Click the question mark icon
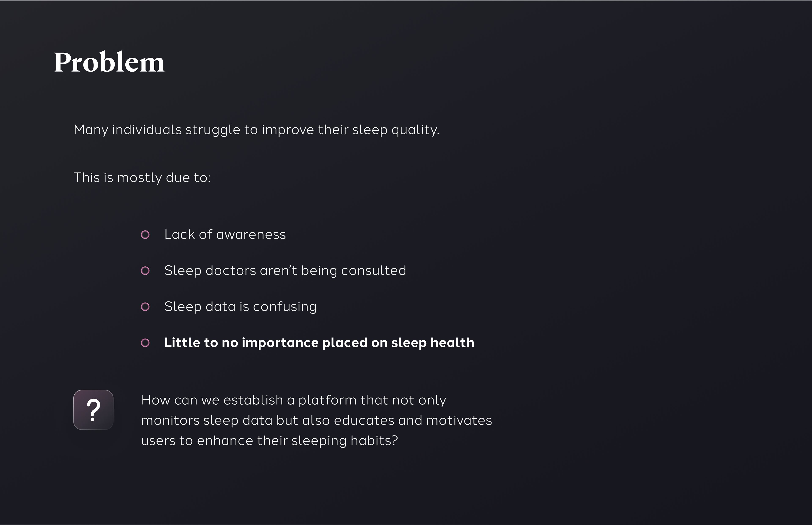Image resolution: width=812 pixels, height=525 pixels. pos(93,410)
